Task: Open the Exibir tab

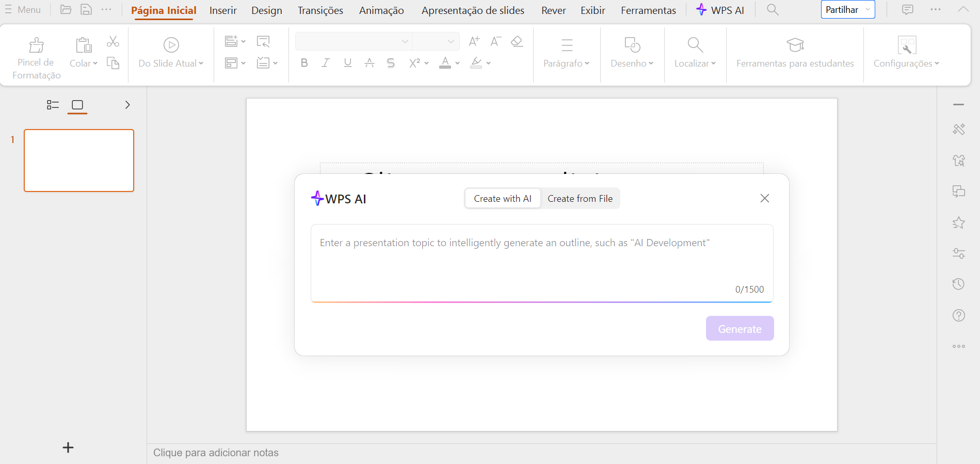Action: pyautogui.click(x=593, y=10)
